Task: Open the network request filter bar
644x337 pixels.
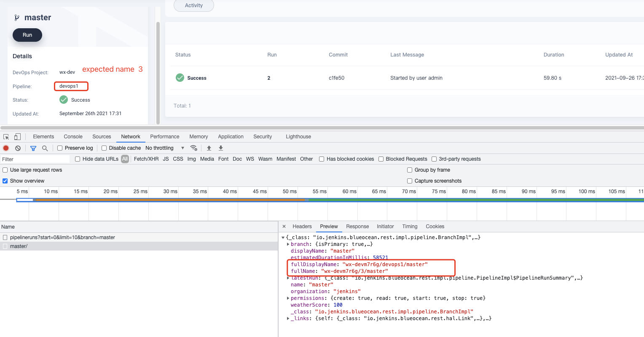Action: point(33,148)
